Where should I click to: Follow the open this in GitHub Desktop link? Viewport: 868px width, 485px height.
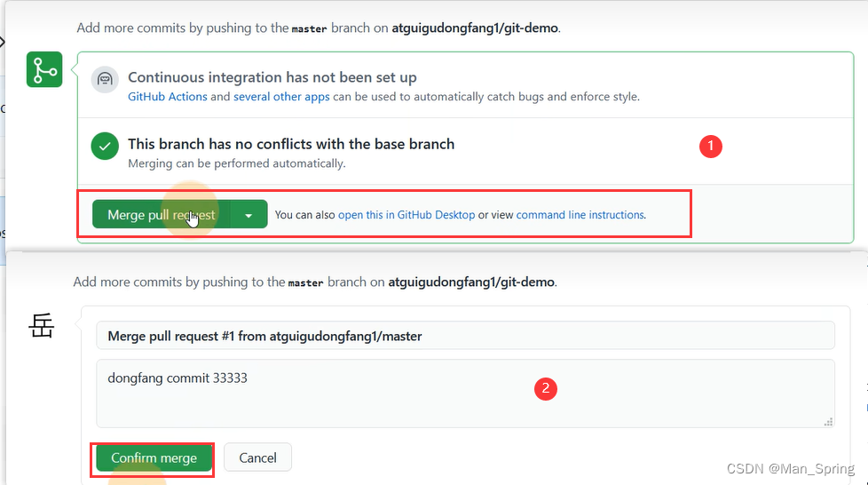tap(406, 215)
